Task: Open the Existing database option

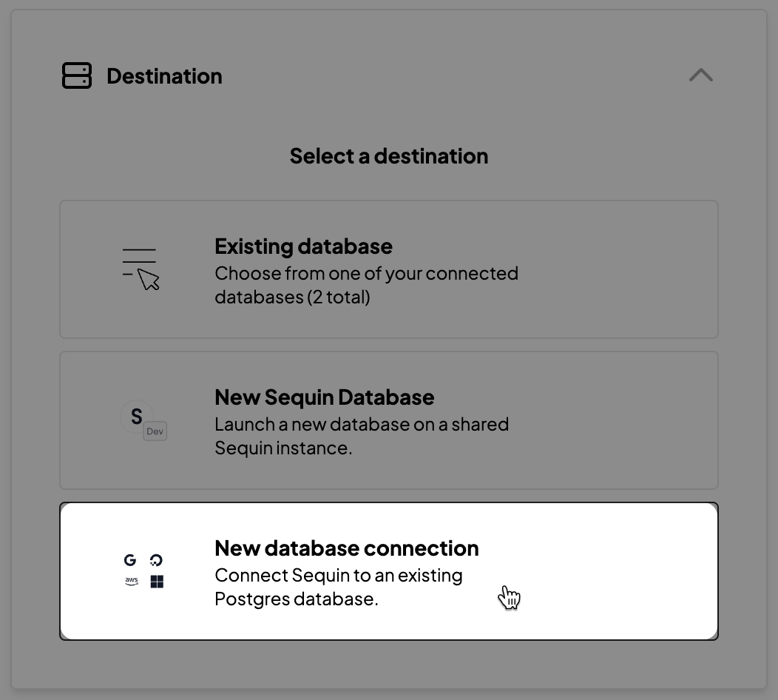Action: (x=388, y=269)
